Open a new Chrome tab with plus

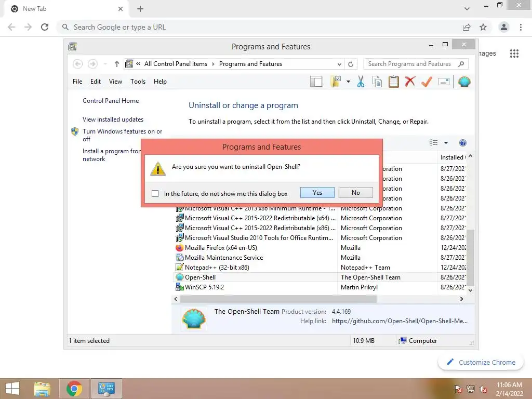click(140, 9)
